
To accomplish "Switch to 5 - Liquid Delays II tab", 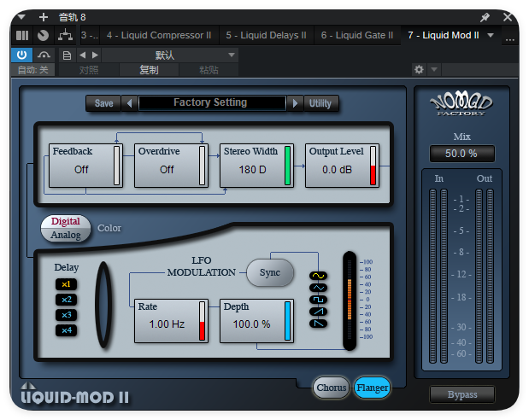I will point(266,35).
